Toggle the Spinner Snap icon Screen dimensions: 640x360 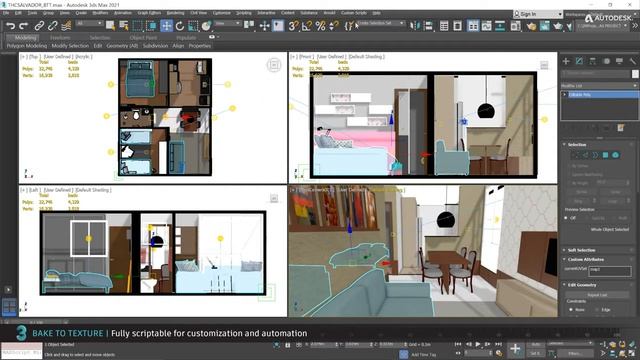tap(333, 26)
